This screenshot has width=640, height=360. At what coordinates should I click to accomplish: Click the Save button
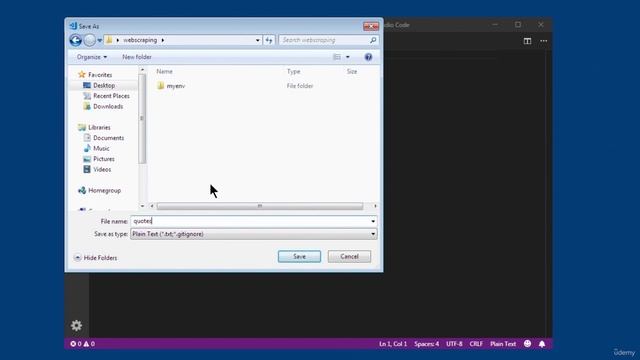299,256
